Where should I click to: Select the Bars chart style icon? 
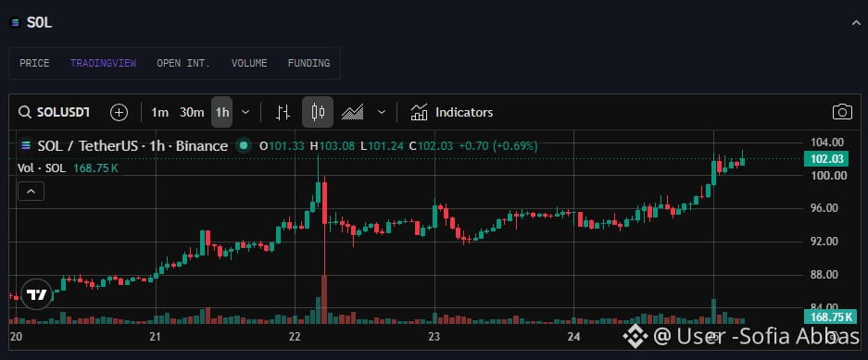pos(283,112)
